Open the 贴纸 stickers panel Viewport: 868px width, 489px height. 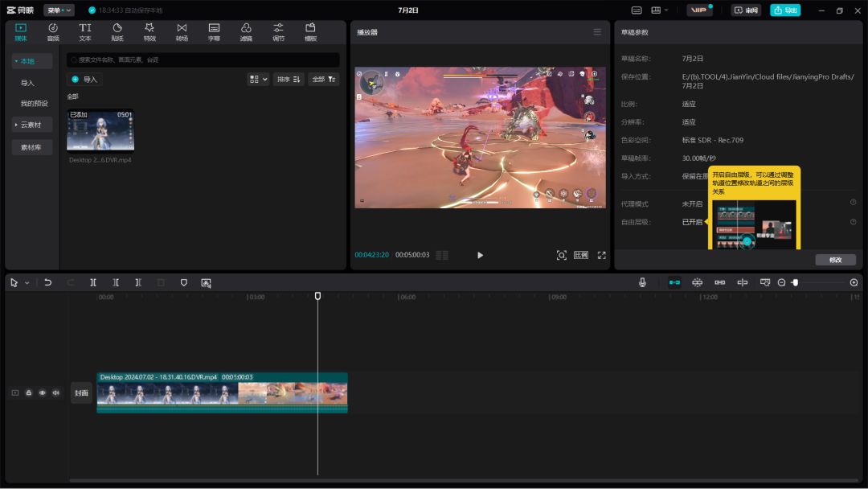pyautogui.click(x=117, y=32)
